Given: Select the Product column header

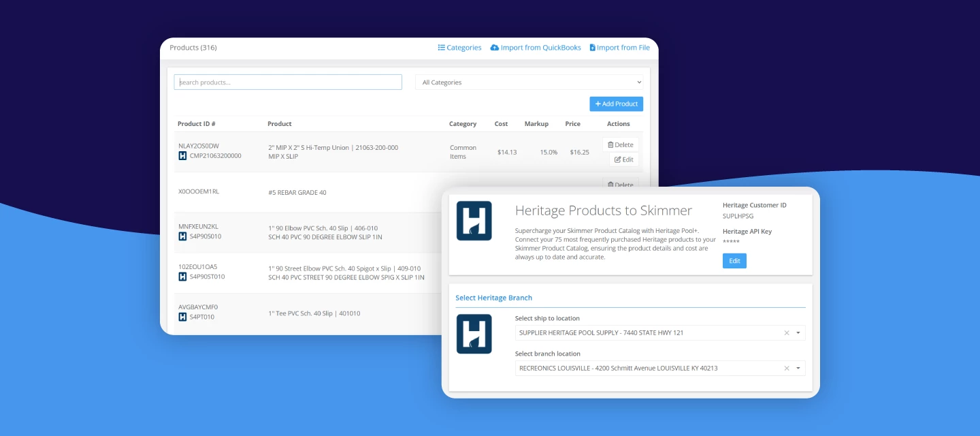Looking at the screenshot, I should [280, 124].
